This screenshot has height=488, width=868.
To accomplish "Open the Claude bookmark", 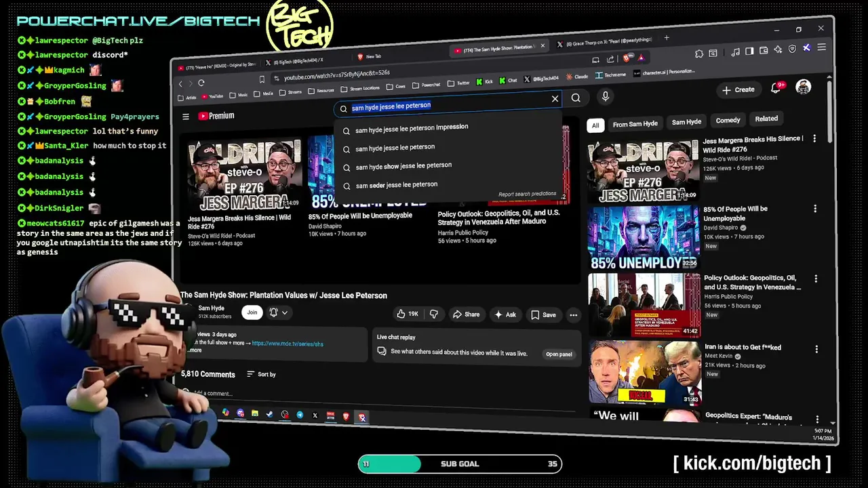I will [578, 77].
